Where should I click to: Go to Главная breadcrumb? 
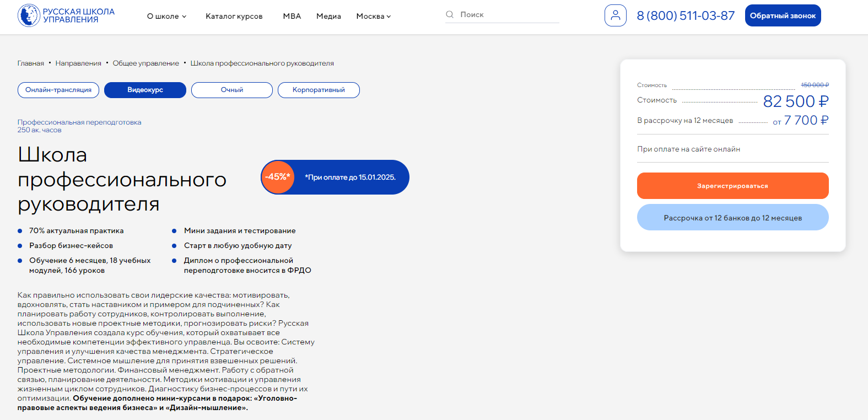click(31, 63)
